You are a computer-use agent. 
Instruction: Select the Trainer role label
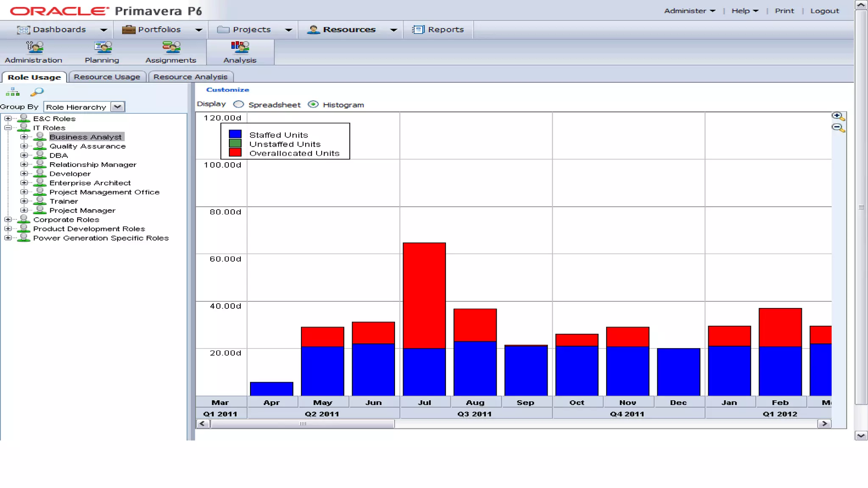[64, 201]
